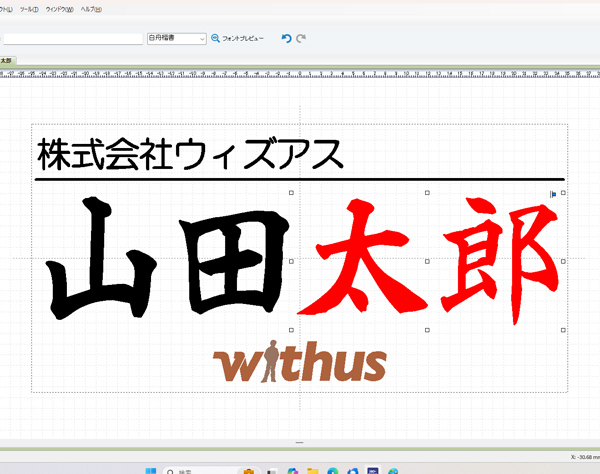This screenshot has width=600, height=474.
Task: Click the フォントプレビュー button
Action: click(x=242, y=38)
